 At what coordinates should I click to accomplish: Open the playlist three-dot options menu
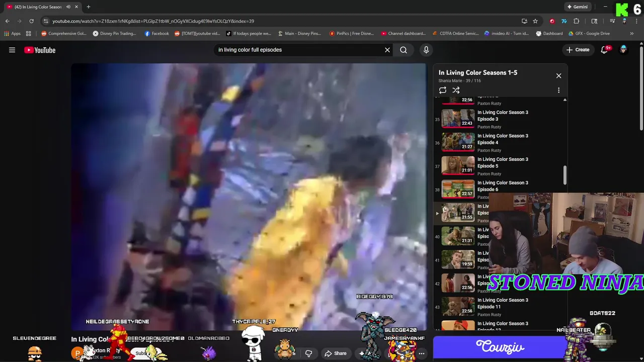pyautogui.click(x=558, y=90)
